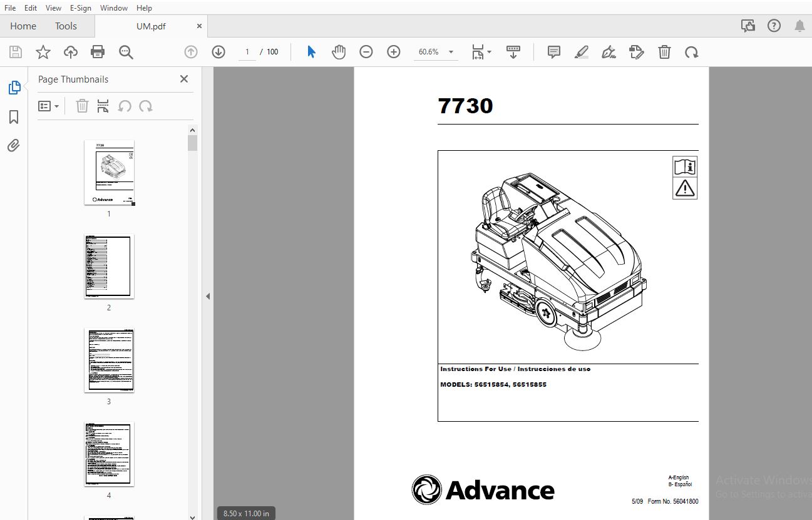The height and width of the screenshot is (520, 812).
Task: Select page 4 thumbnail
Action: pyautogui.click(x=109, y=454)
